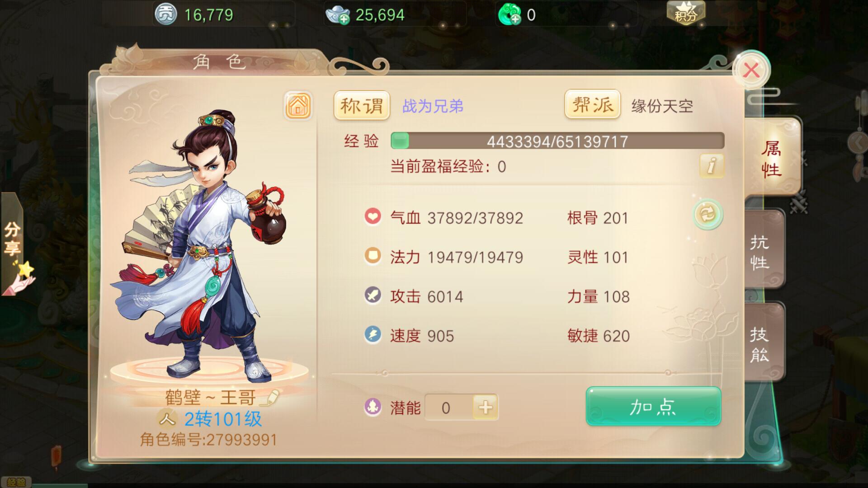Click the green 加点 button
Image resolution: width=868 pixels, height=488 pixels.
coord(653,406)
